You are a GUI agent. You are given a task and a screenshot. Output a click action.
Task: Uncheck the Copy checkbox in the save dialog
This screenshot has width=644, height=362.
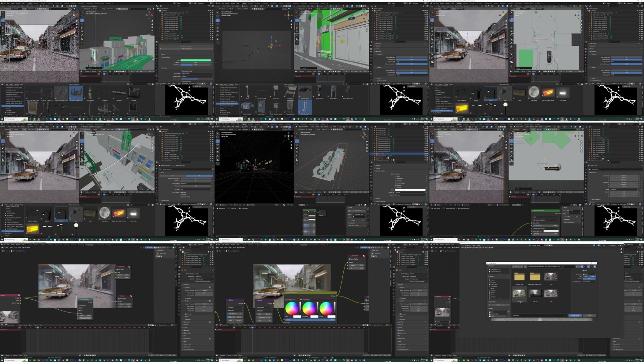tap(584, 270)
